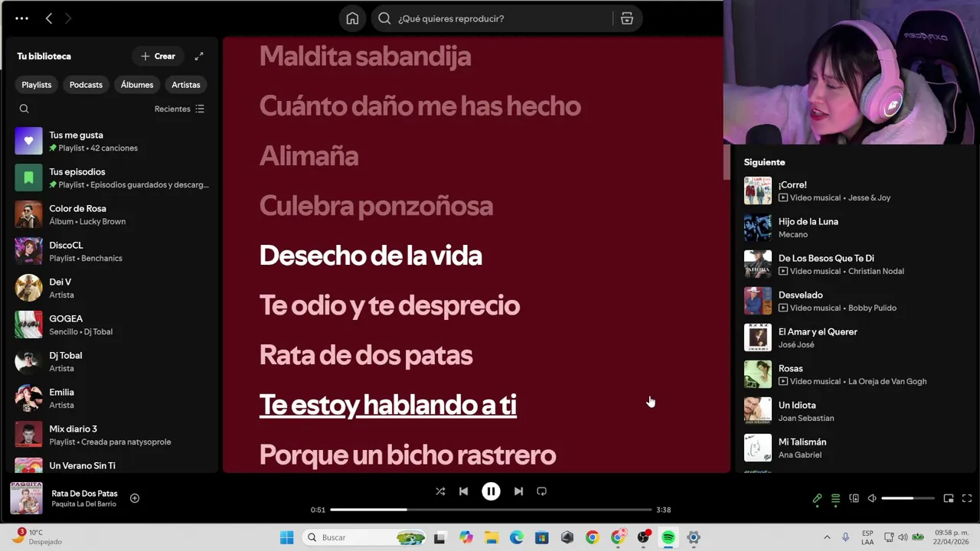Skip to the previous track
Viewport: 980px width, 551px height.
tap(463, 491)
